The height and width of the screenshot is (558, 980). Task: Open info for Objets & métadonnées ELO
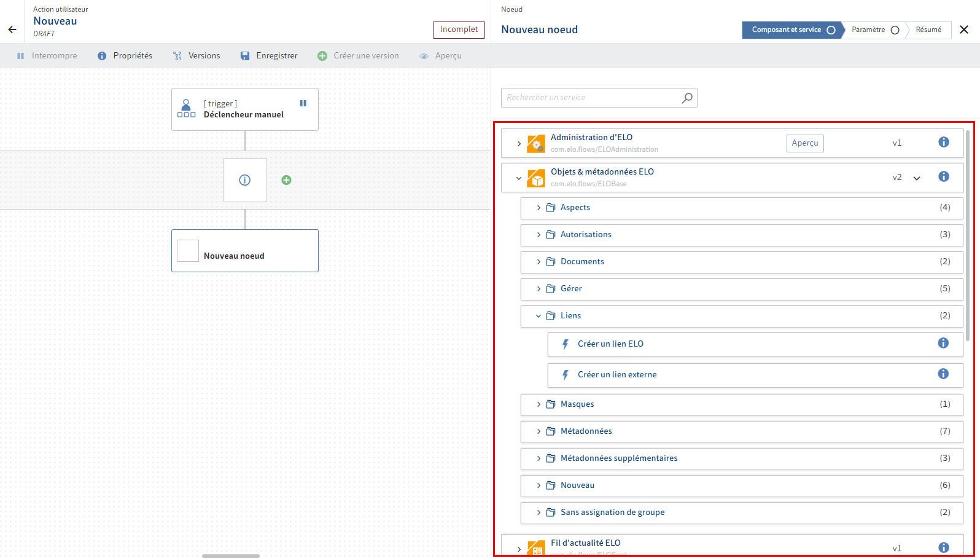click(x=944, y=176)
